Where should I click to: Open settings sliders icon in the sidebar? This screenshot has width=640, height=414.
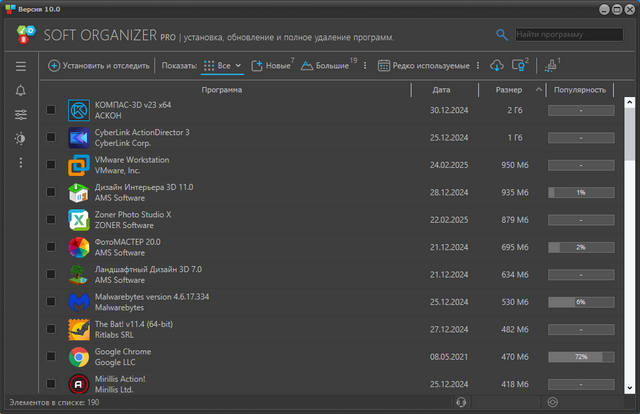(20, 114)
